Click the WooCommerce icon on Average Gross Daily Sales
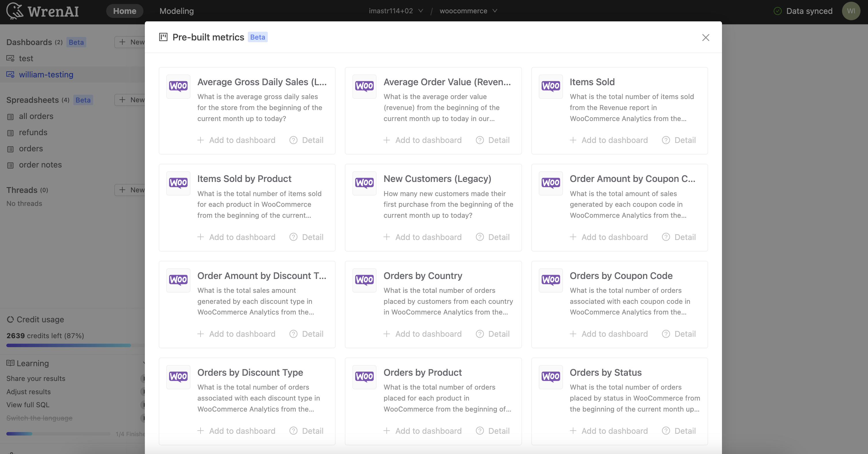This screenshot has width=868, height=454. click(178, 86)
